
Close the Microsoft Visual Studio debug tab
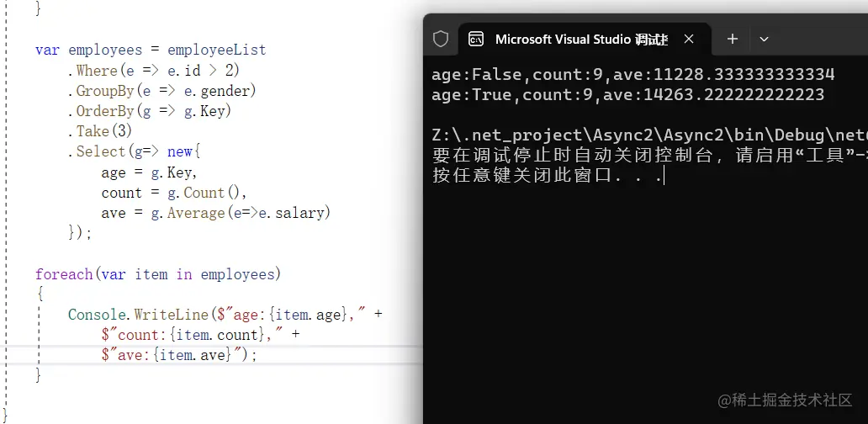pos(689,40)
